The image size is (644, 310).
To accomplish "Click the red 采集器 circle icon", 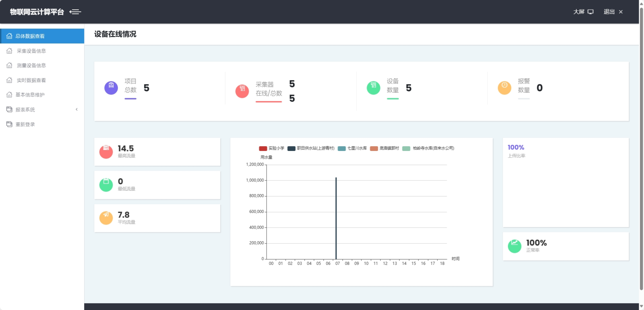I will click(x=242, y=91).
